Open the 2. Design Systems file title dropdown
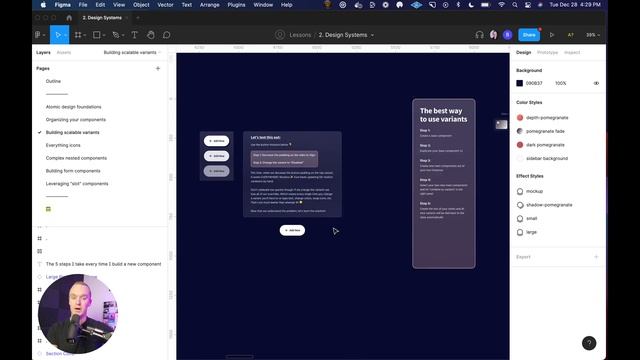 [372, 36]
